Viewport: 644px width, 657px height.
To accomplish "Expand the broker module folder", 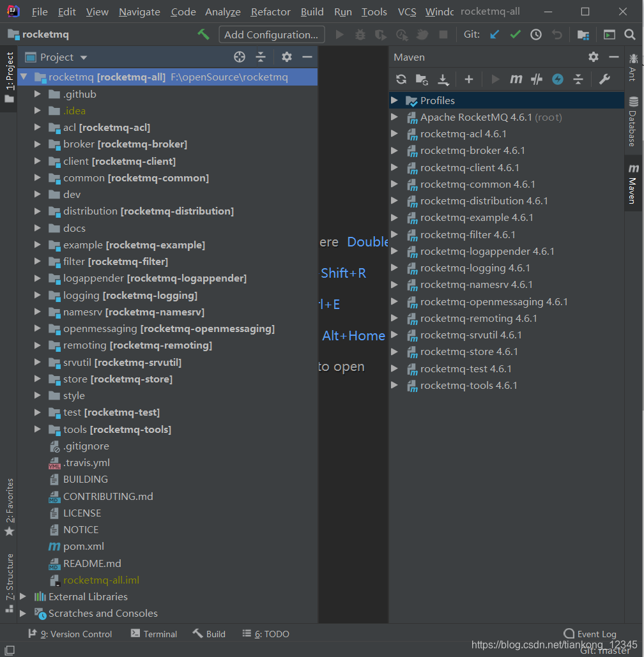I will [37, 144].
